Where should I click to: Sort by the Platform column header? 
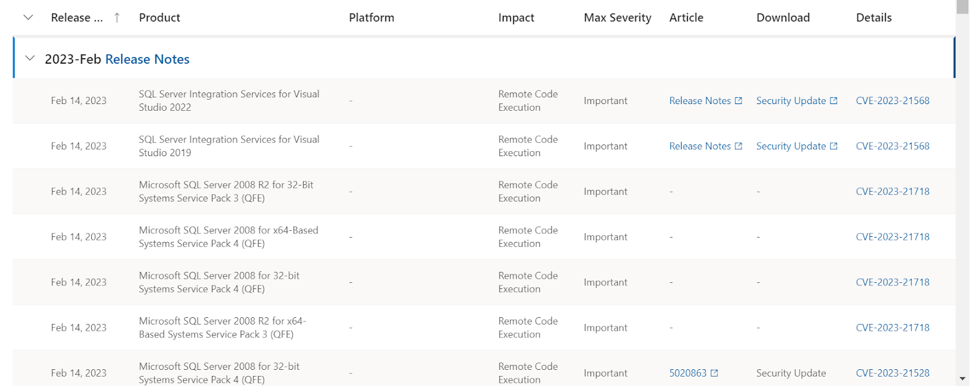point(371,18)
